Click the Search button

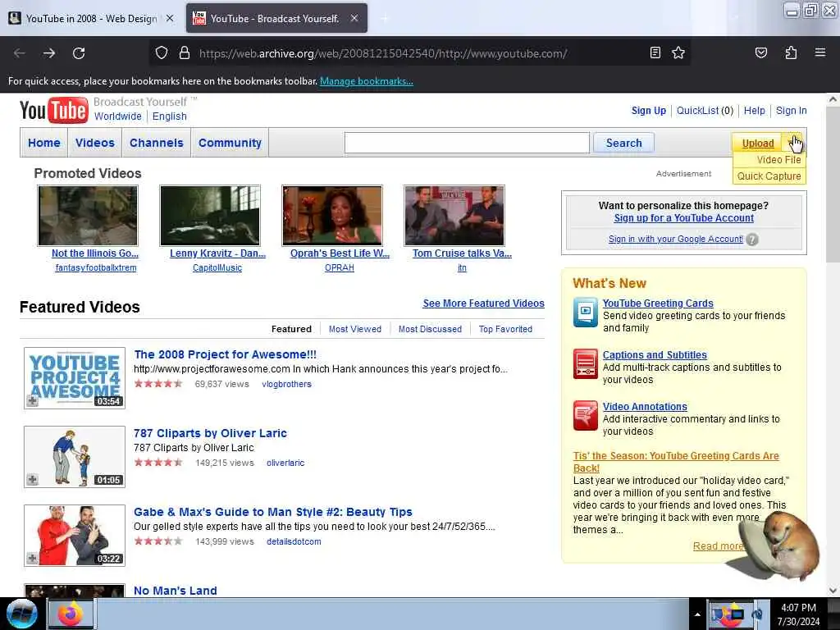click(623, 143)
